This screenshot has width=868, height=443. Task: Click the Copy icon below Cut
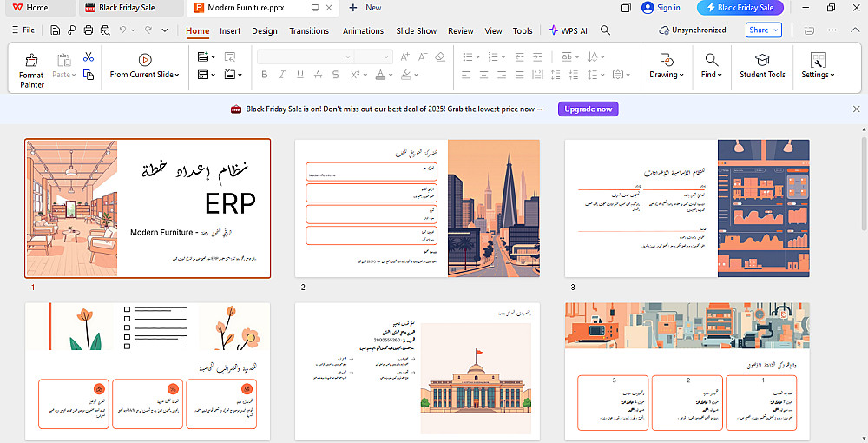coord(89,75)
